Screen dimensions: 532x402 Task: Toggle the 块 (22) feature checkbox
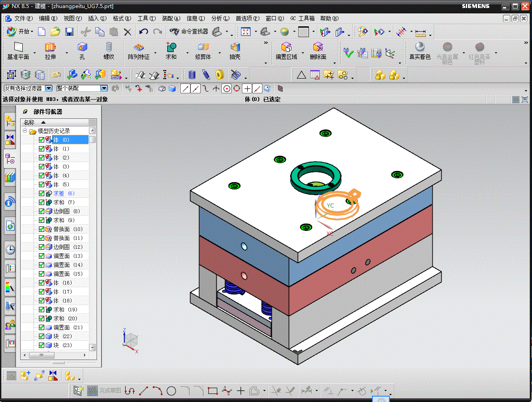[42, 336]
